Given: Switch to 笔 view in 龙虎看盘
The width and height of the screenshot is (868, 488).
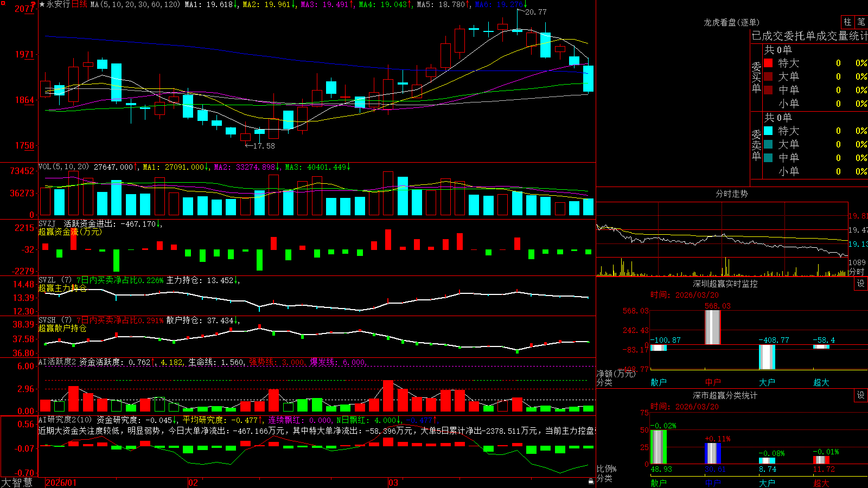Looking at the screenshot, I should 861,22.
